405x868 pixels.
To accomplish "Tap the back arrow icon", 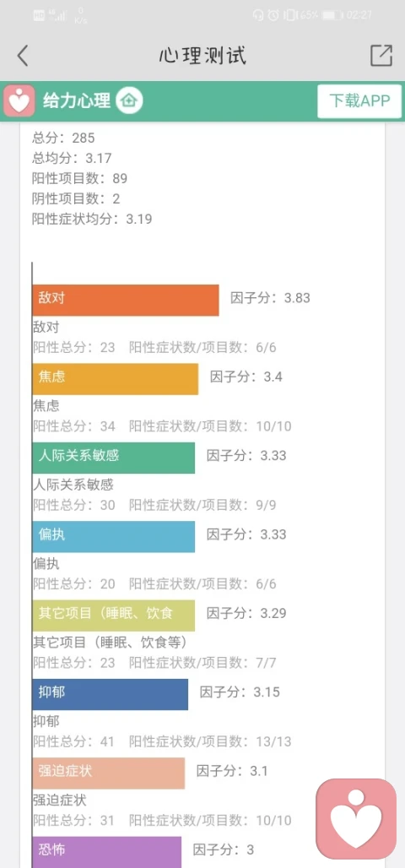I will click(22, 56).
